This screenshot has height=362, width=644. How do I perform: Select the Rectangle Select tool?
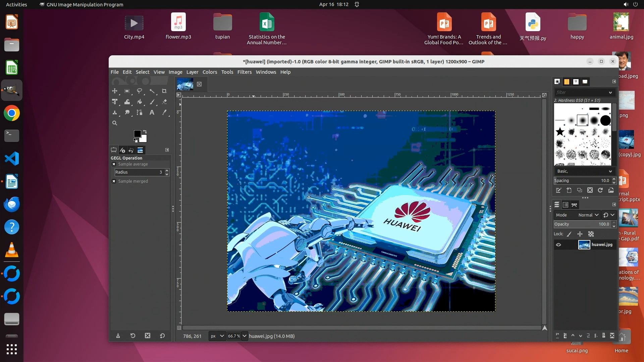[x=127, y=91]
